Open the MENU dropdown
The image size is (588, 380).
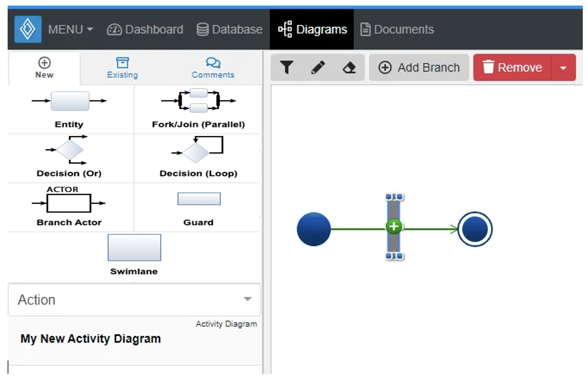point(71,30)
